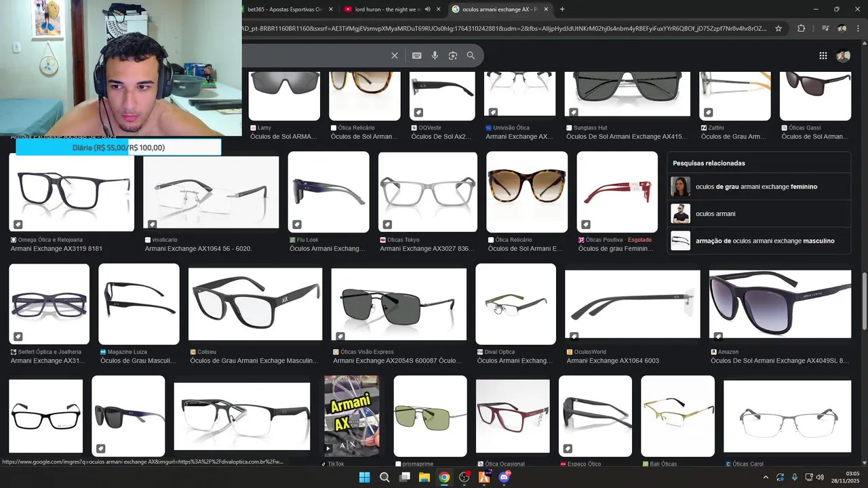Open the Windows Start menu
Viewport: 868px width, 488px height.
364,477
